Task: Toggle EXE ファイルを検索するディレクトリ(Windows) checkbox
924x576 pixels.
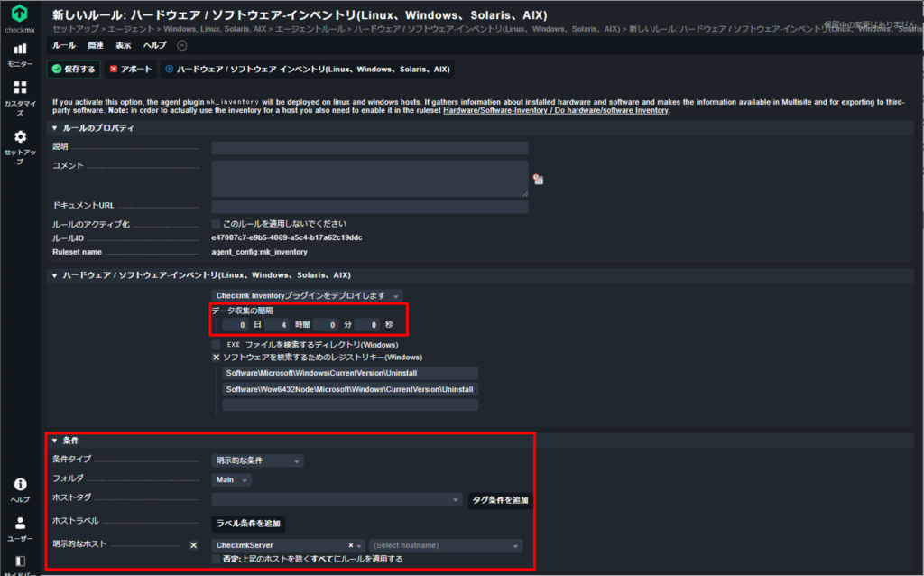Action: pyautogui.click(x=216, y=344)
